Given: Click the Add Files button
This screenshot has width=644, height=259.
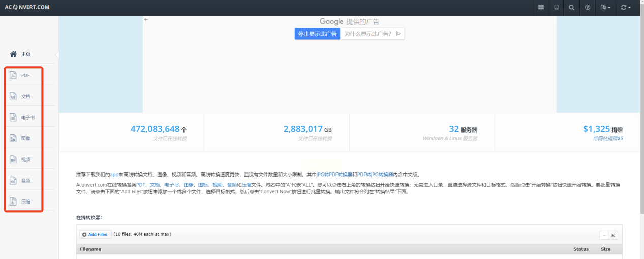Looking at the screenshot, I should [95, 234].
